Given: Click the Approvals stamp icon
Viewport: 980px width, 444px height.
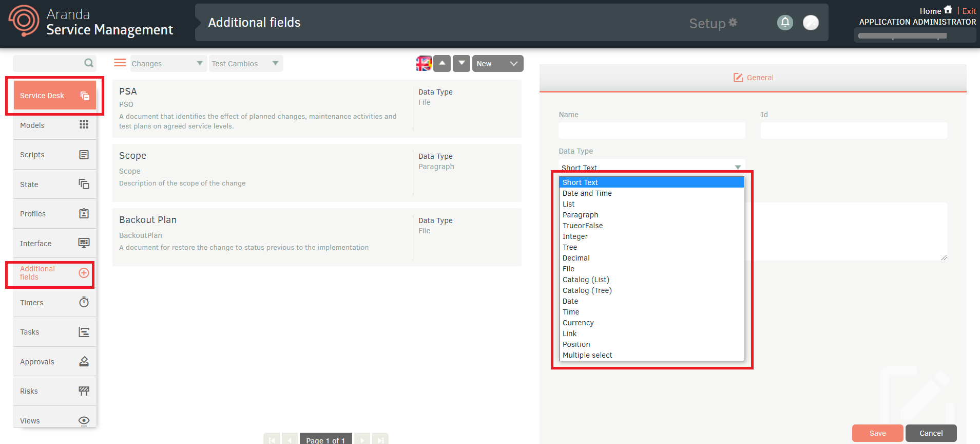Looking at the screenshot, I should (84, 361).
